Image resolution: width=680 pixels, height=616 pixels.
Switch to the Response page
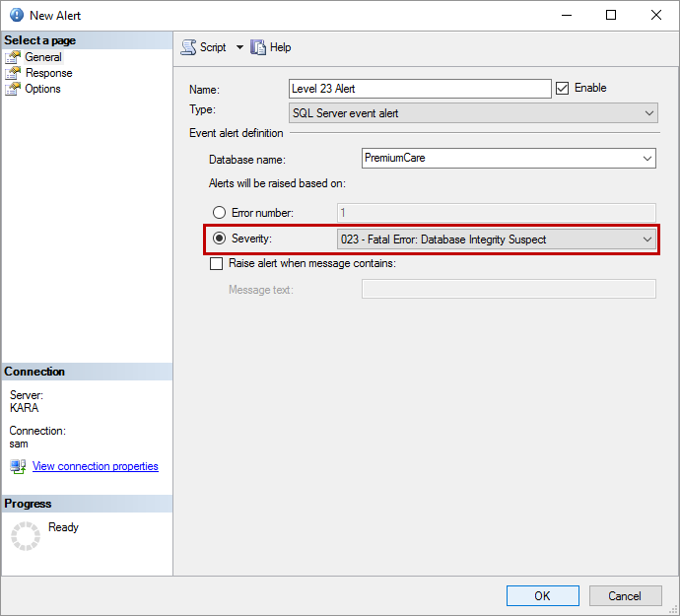tap(48, 73)
